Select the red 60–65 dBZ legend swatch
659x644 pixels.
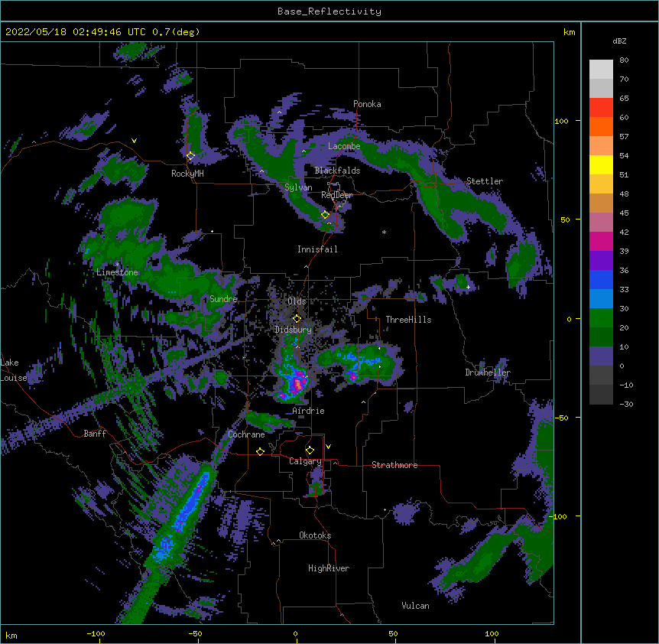[601, 107]
